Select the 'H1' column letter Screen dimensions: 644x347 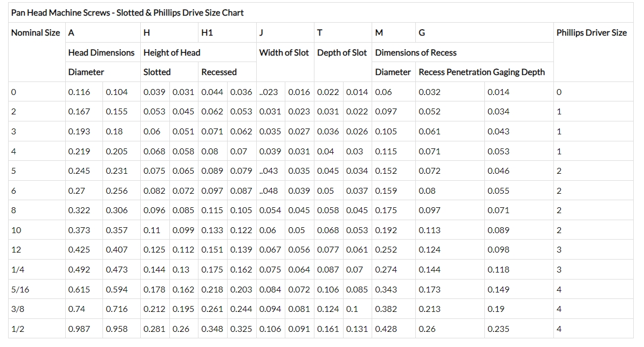207,33
